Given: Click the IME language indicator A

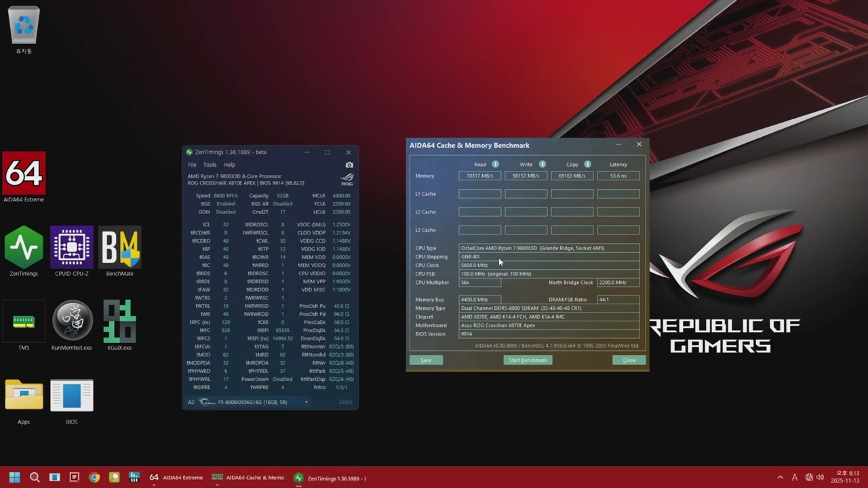Looking at the screenshot, I should click(x=795, y=477).
